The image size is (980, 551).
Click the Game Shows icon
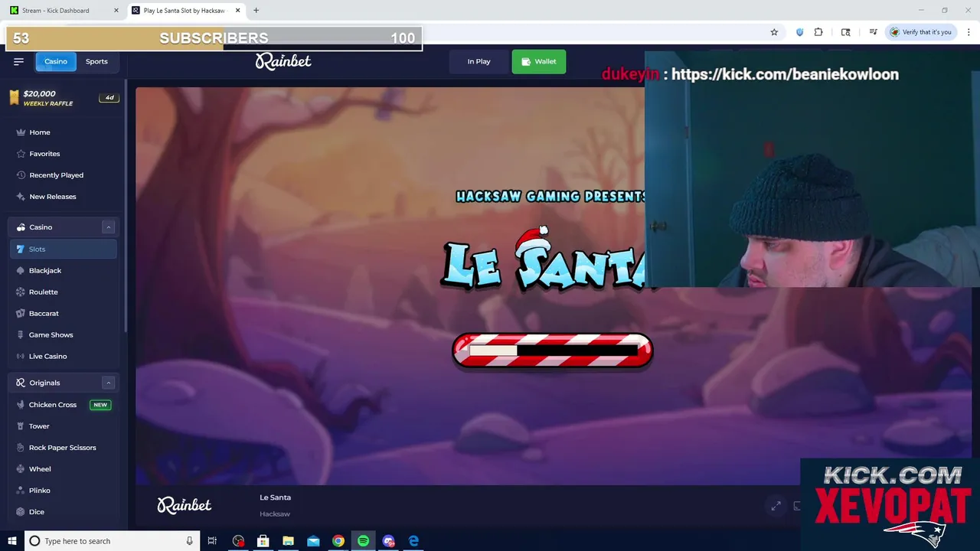(21, 334)
